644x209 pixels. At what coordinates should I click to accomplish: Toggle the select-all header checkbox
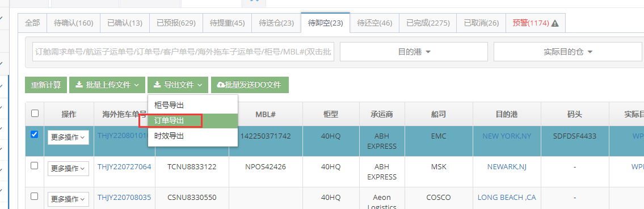35,113
